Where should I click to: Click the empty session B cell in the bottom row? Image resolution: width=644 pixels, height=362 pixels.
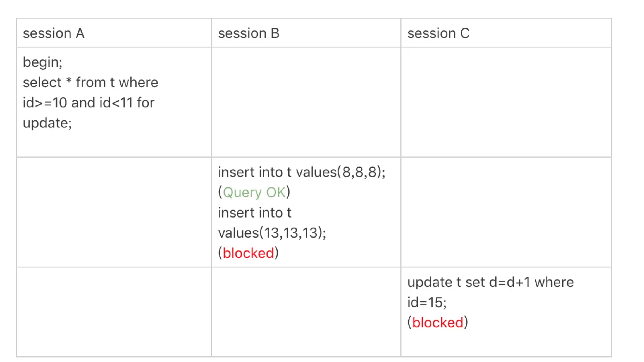pos(306,312)
